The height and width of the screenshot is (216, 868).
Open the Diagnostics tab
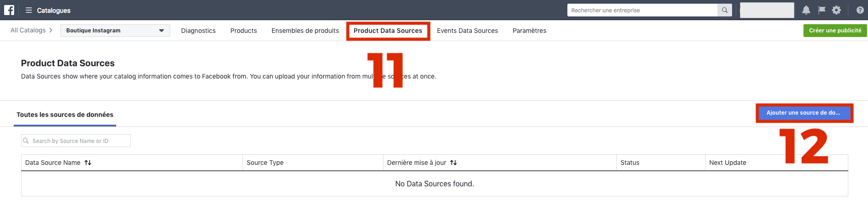point(198,31)
